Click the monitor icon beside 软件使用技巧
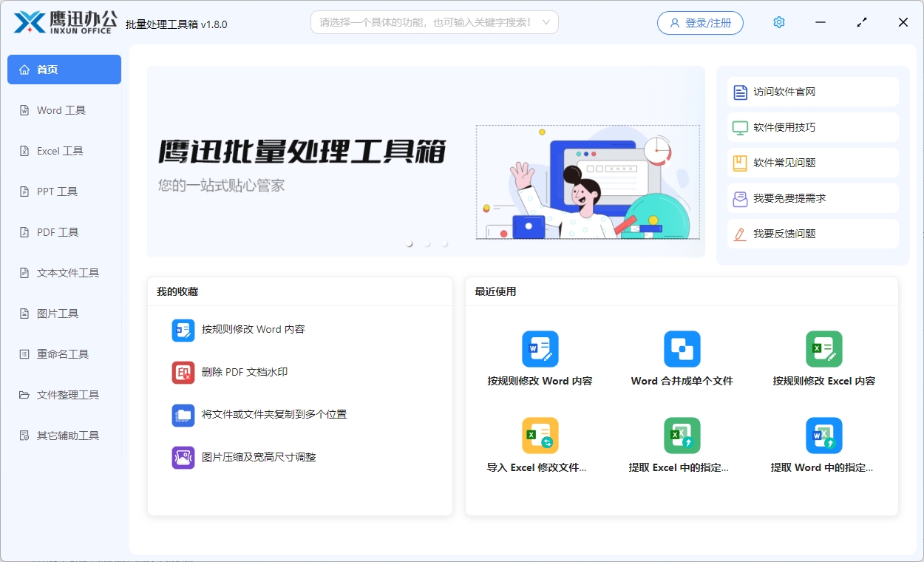The image size is (924, 562). coord(740,127)
